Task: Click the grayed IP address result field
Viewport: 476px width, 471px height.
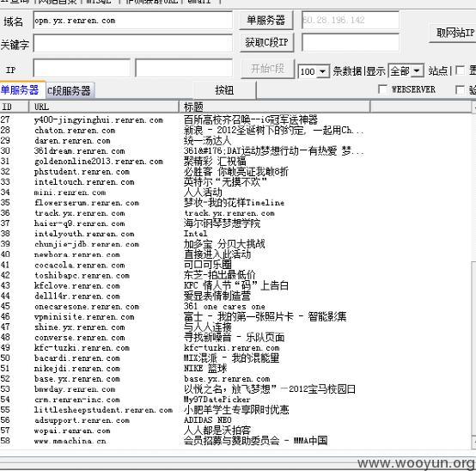Action: coord(351,20)
